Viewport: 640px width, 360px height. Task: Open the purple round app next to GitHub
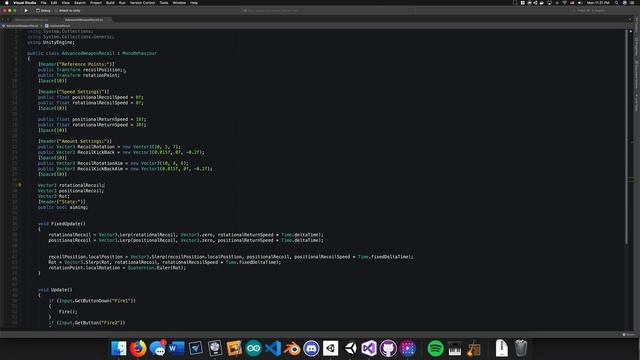tap(407, 348)
